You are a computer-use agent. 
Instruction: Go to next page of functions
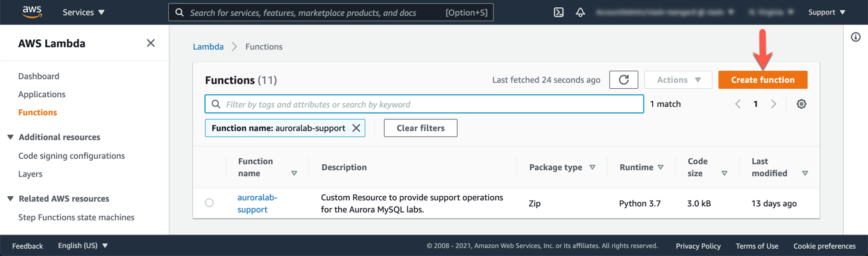tap(773, 104)
